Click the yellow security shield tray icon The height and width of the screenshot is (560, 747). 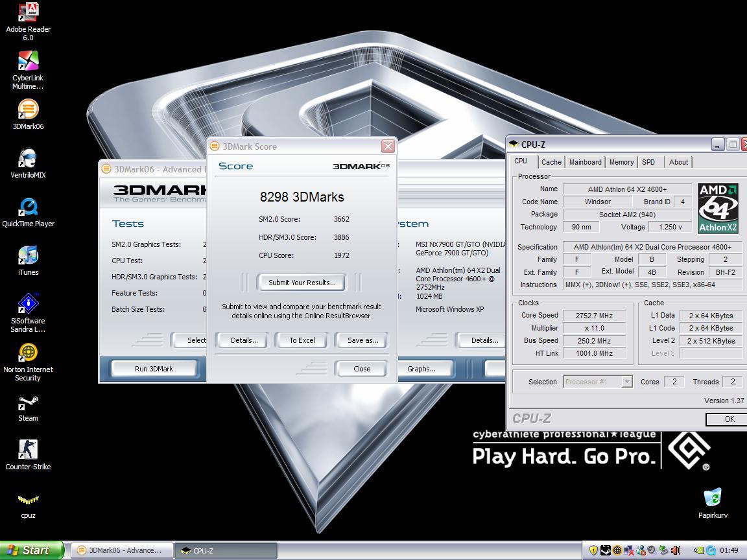[x=593, y=550]
